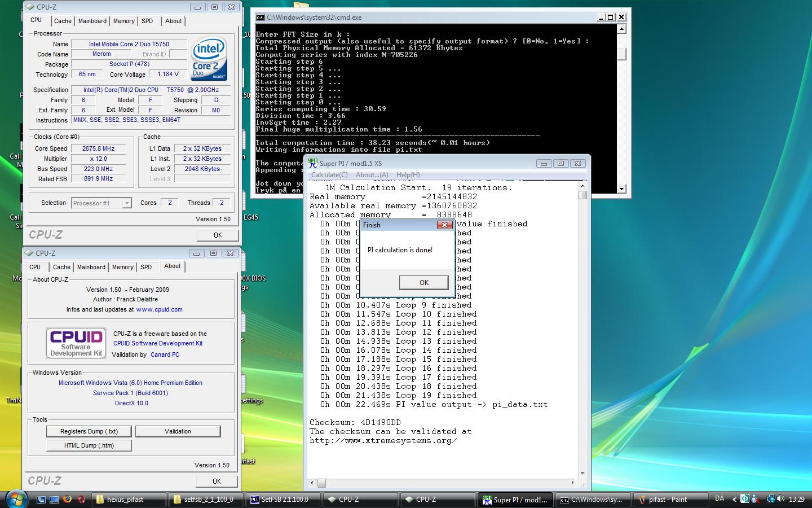The height and width of the screenshot is (508, 812).
Task: Open Calculate(C) menu in Super PI
Action: coord(329,175)
